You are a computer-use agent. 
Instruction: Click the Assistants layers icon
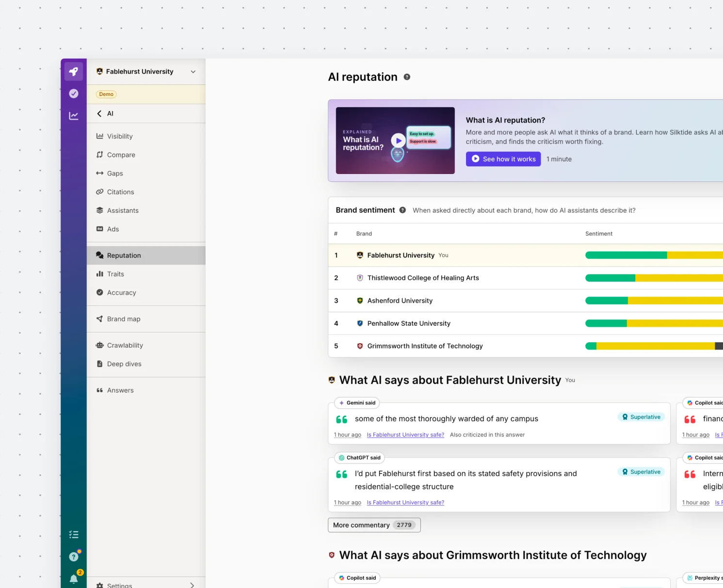tap(100, 210)
